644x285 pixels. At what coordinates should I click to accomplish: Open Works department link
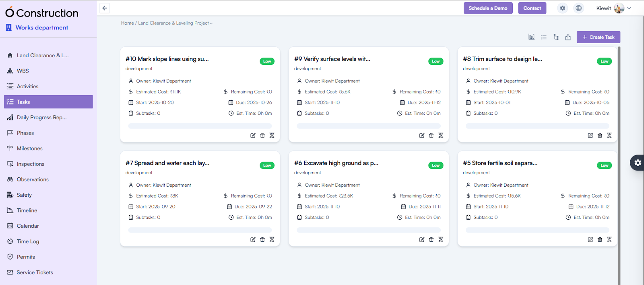[x=37, y=27]
